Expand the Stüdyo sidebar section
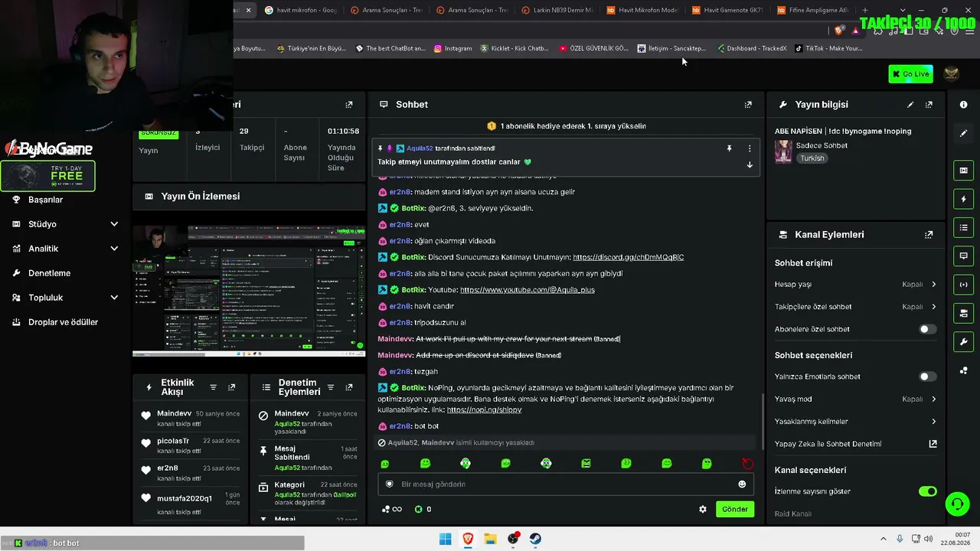Screen dimensions: 980x551 point(114,224)
